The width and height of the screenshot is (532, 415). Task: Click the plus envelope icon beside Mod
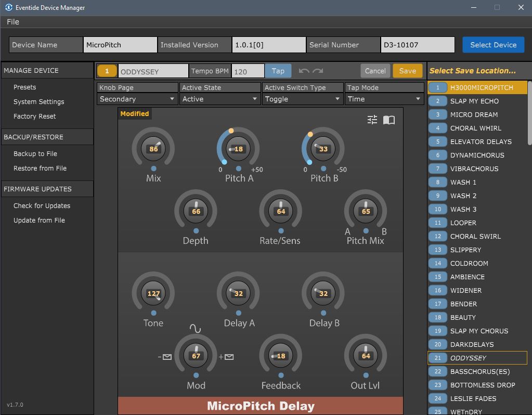(x=226, y=357)
